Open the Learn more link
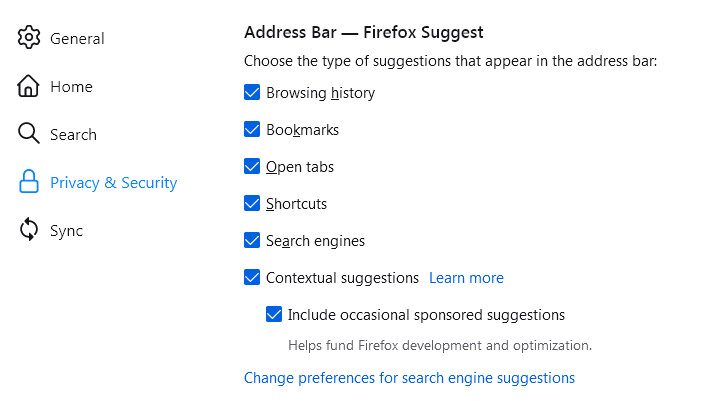This screenshot has height=401, width=722. pos(466,278)
